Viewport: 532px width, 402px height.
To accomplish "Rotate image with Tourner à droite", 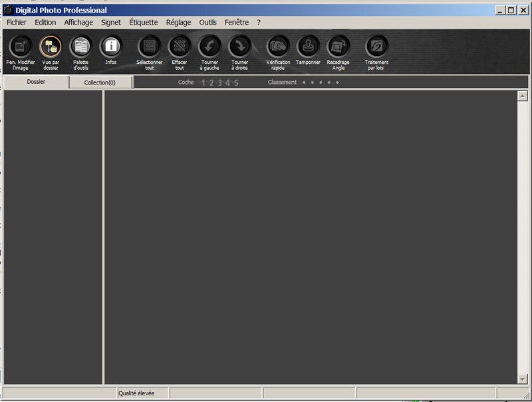I will click(239, 53).
